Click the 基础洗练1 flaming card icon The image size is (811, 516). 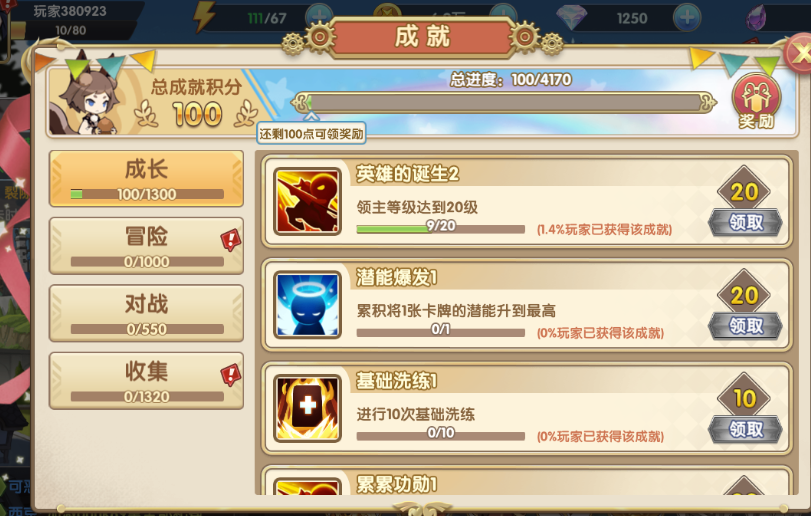point(307,408)
